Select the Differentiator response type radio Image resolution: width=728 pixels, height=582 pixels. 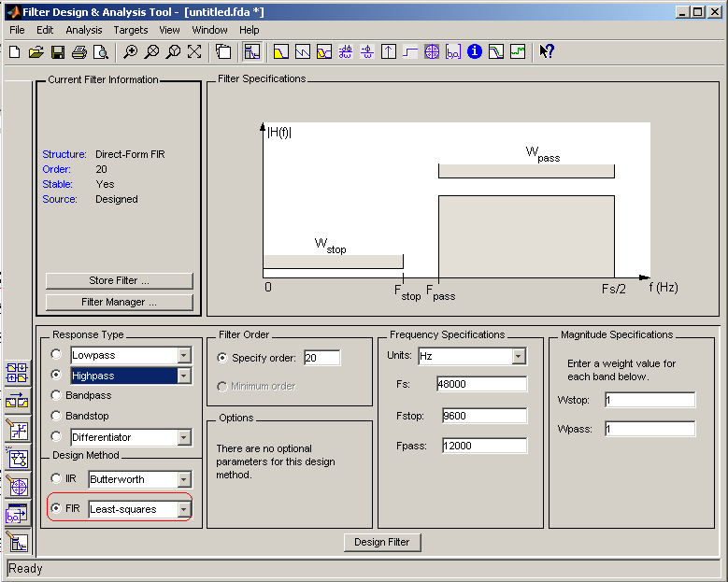click(x=56, y=436)
